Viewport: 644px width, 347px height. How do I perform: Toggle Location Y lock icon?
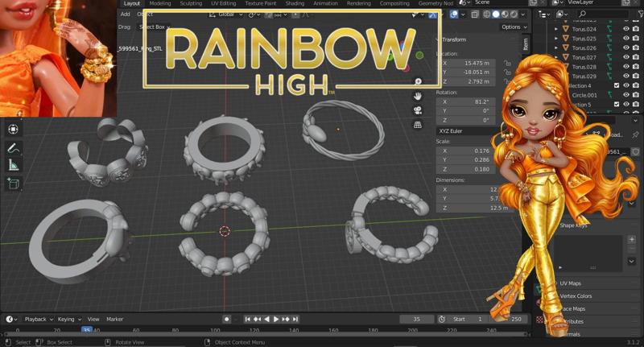point(508,72)
